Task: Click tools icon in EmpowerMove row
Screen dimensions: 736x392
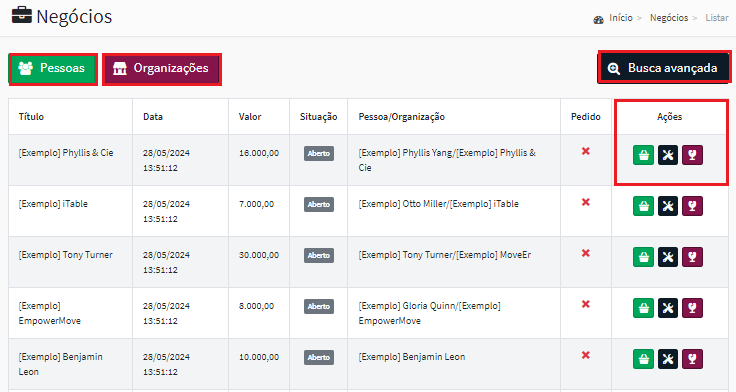Action: click(x=667, y=308)
